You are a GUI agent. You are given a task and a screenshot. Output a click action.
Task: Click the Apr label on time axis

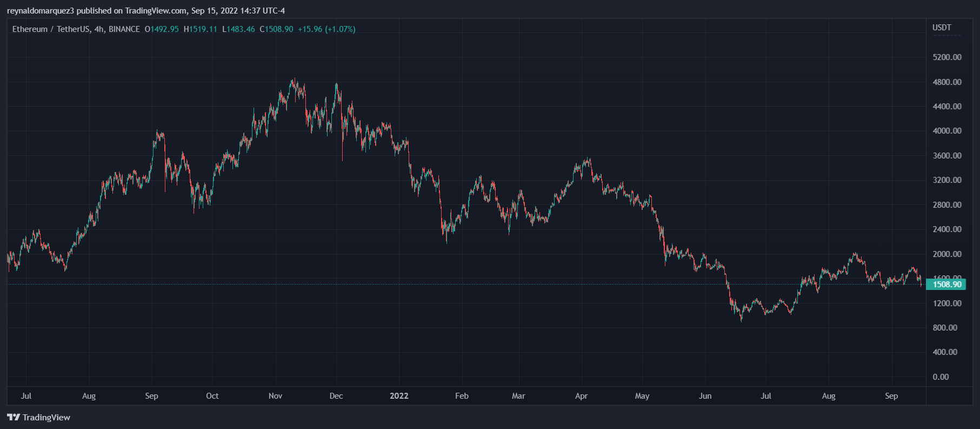[581, 396]
